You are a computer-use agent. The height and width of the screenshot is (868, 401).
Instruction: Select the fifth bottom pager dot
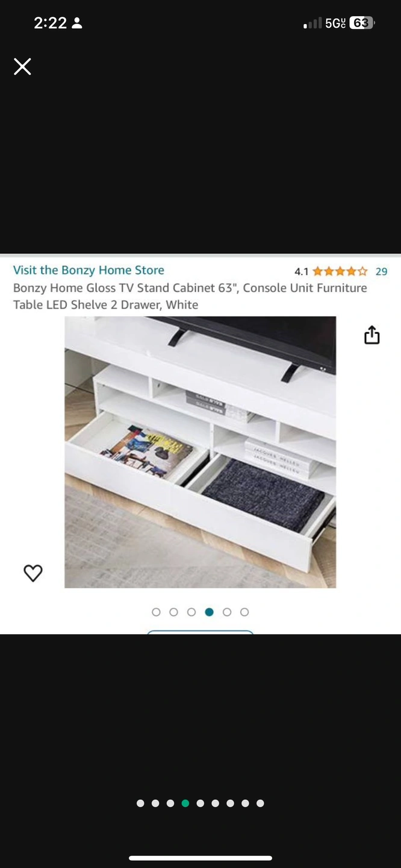(x=200, y=803)
